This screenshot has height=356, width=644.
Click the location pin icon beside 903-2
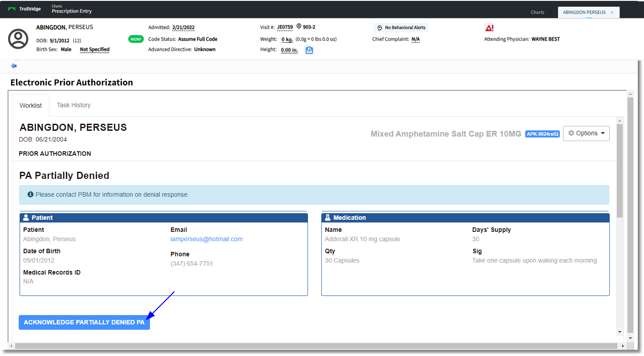coord(299,27)
